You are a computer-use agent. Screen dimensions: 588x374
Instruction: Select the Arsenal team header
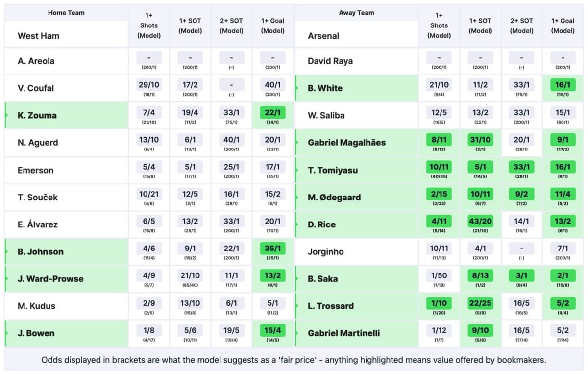323,36
